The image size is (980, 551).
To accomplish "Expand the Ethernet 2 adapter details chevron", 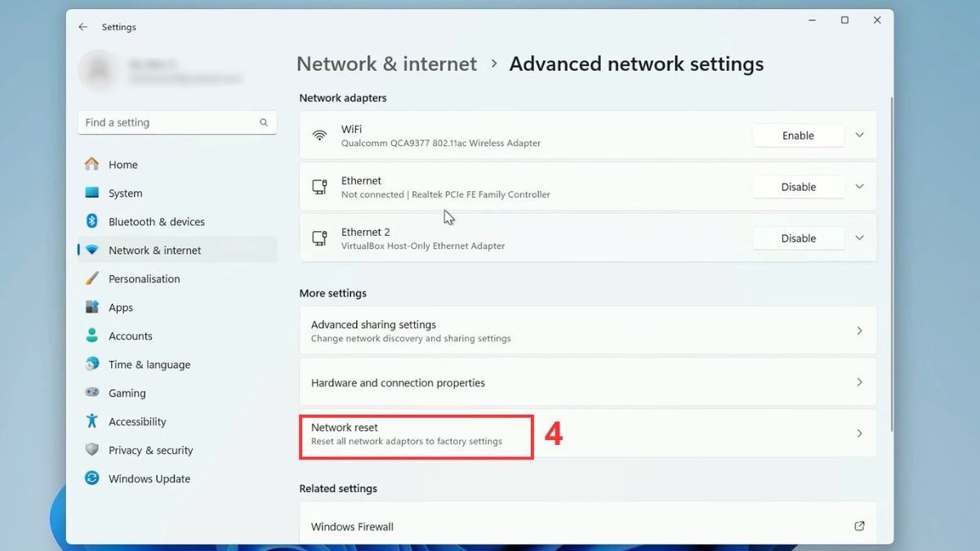I will point(859,238).
